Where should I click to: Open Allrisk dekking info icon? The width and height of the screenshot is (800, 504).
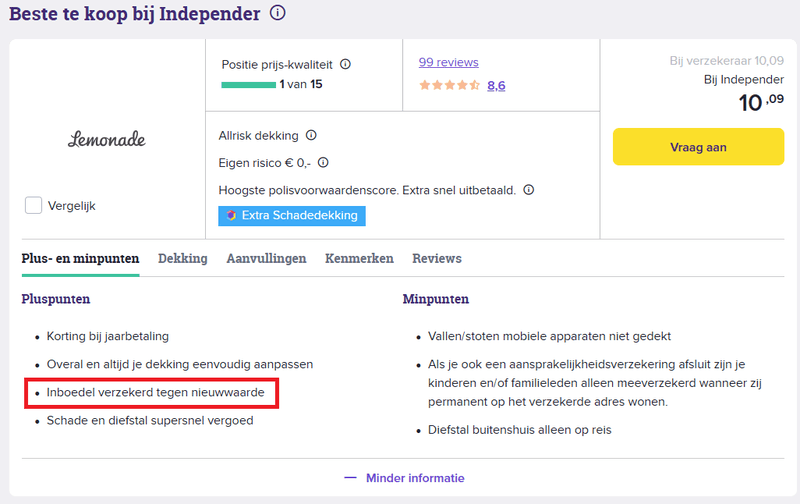(x=311, y=135)
